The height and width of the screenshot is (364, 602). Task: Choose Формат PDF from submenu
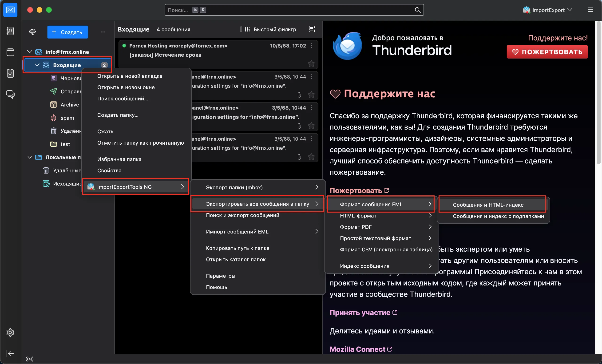[356, 227]
